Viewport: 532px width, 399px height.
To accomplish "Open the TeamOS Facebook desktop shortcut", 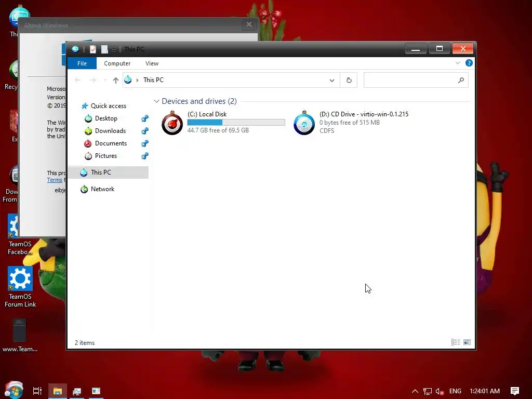I will pyautogui.click(x=20, y=235).
